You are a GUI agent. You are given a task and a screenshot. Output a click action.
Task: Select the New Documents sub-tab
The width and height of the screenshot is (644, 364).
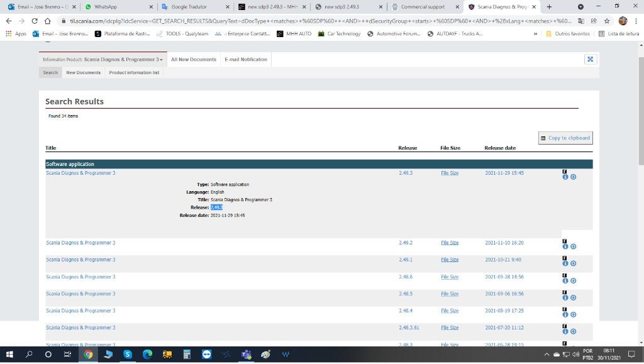84,73
